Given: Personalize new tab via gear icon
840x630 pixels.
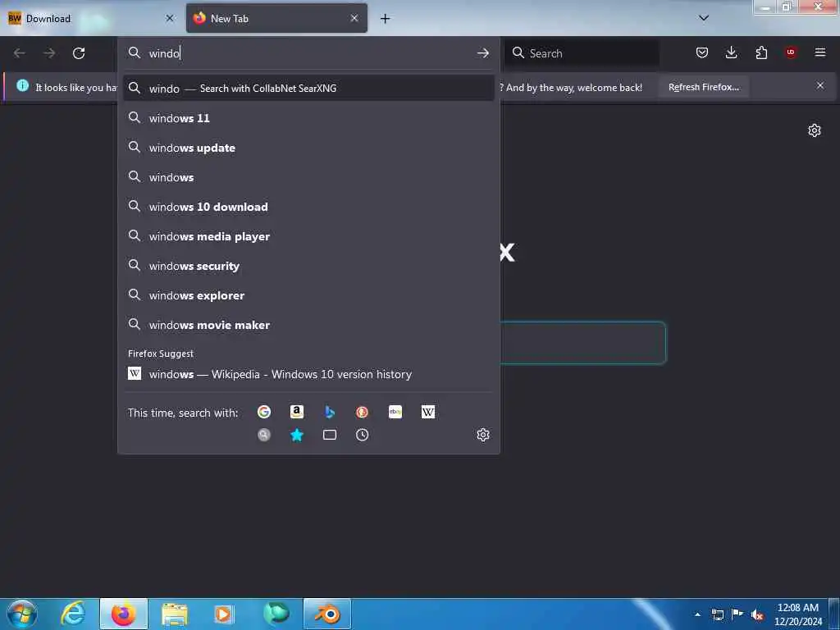Looking at the screenshot, I should [x=815, y=130].
